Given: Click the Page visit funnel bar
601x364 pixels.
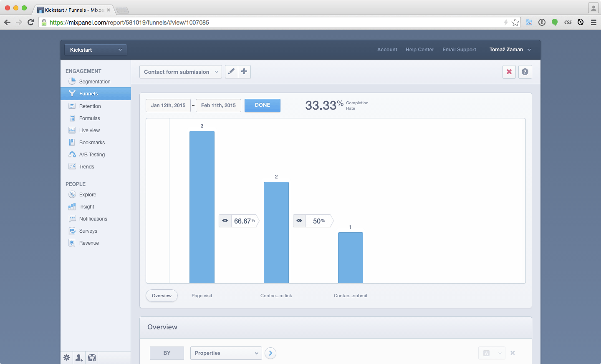Looking at the screenshot, I should (202, 207).
